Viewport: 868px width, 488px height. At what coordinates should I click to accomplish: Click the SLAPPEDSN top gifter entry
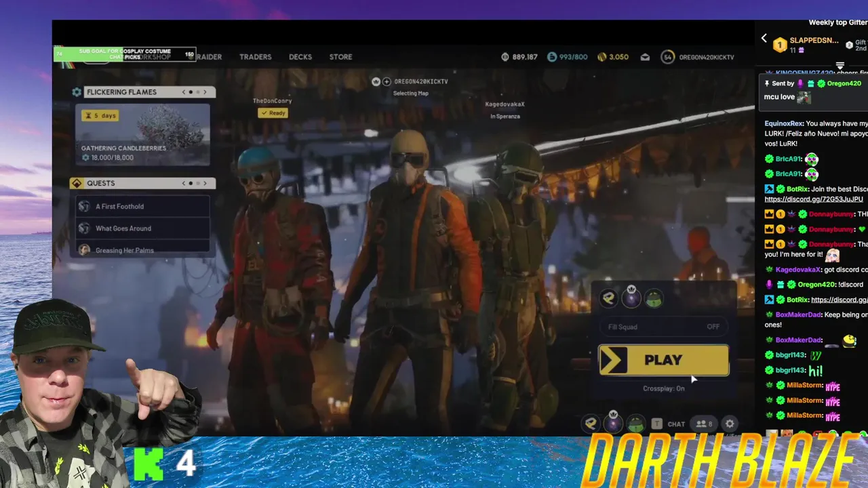click(806, 45)
